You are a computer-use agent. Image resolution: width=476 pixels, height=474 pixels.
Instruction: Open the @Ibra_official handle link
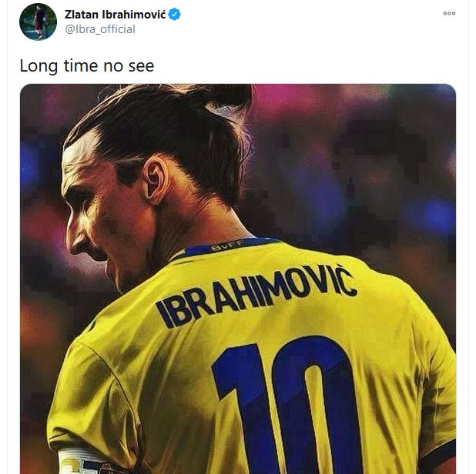(x=100, y=29)
